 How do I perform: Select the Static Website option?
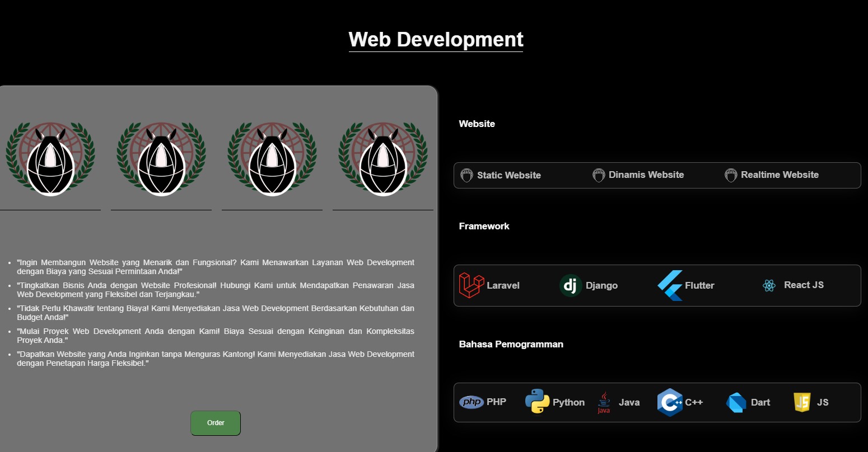click(508, 175)
